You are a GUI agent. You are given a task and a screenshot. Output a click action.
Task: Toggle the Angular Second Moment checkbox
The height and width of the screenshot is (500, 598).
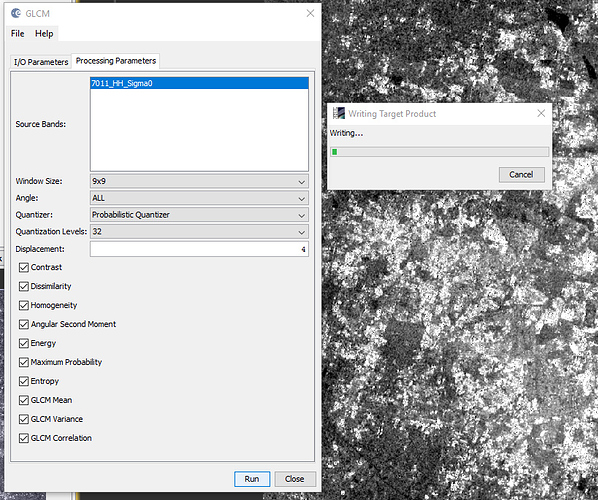click(24, 324)
